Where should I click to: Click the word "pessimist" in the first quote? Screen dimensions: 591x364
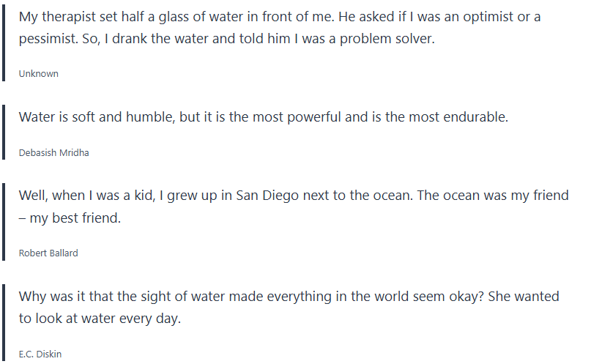(x=47, y=40)
